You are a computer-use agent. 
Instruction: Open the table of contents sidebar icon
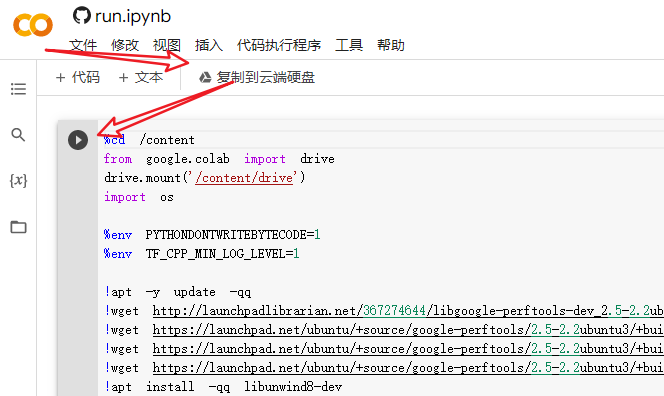pyautogui.click(x=18, y=89)
